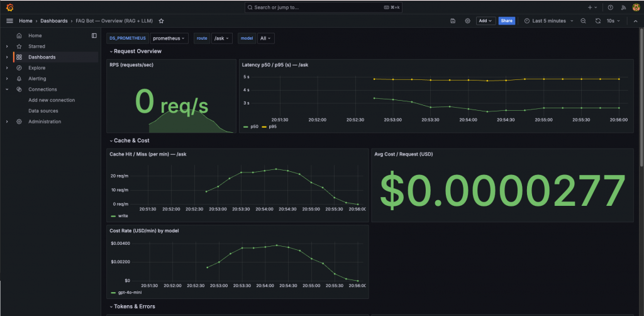Click the user profile avatar

coord(635,8)
